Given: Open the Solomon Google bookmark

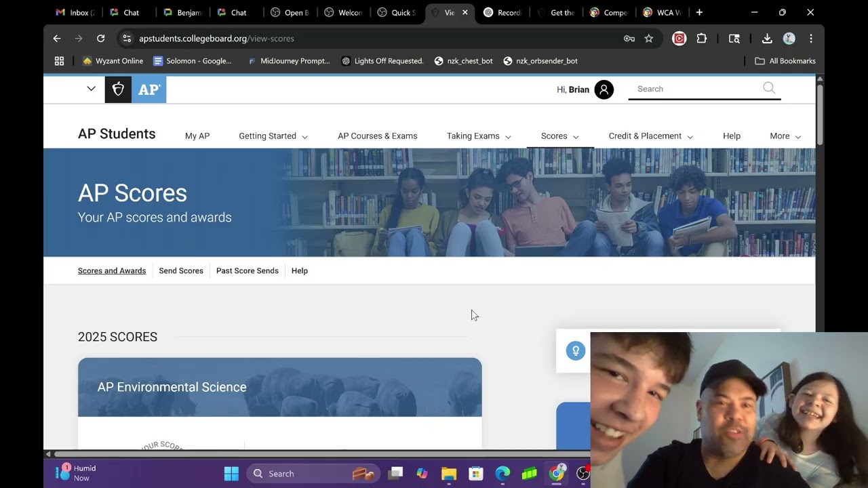Looking at the screenshot, I should pyautogui.click(x=193, y=61).
